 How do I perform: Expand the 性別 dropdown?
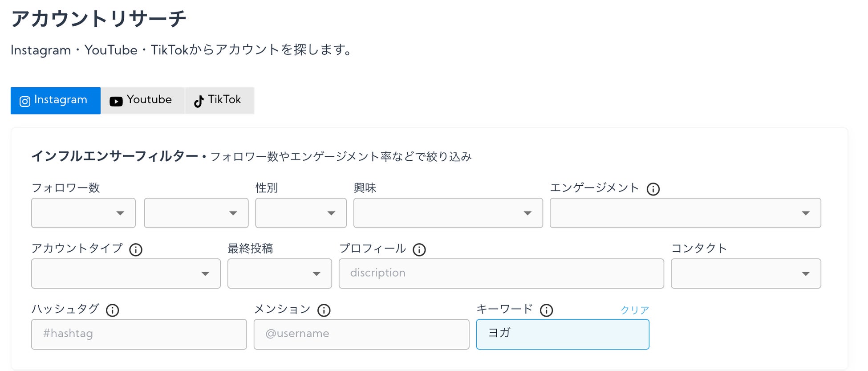tap(301, 213)
